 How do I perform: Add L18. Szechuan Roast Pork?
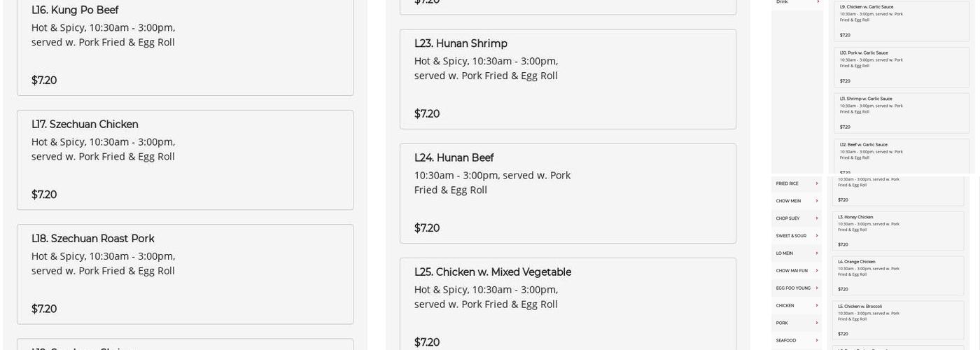[185, 274]
